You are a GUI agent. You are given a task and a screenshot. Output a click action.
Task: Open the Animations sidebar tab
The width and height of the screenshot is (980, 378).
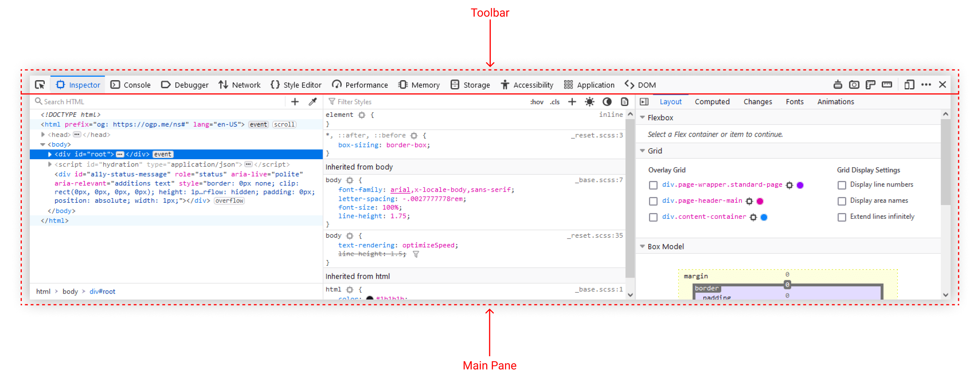click(x=836, y=102)
